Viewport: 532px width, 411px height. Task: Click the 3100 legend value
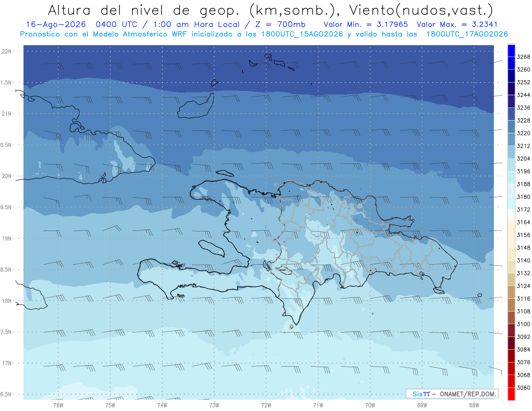click(x=523, y=324)
